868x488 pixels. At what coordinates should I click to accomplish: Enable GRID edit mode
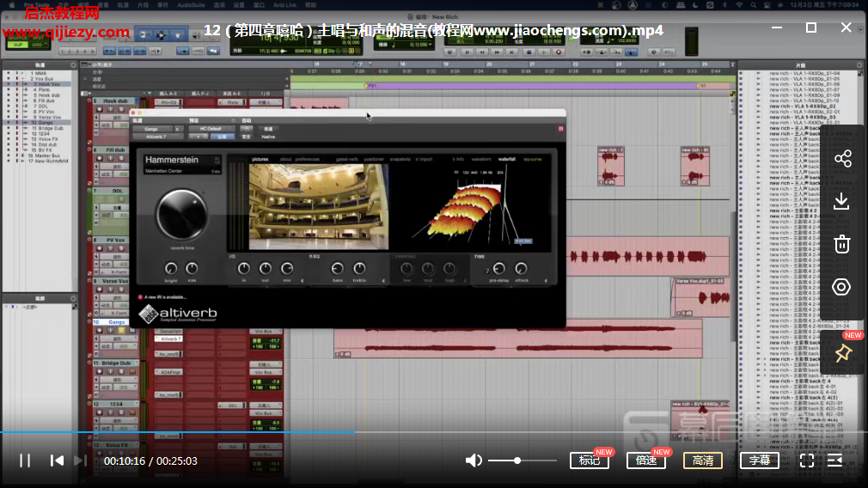37,45
